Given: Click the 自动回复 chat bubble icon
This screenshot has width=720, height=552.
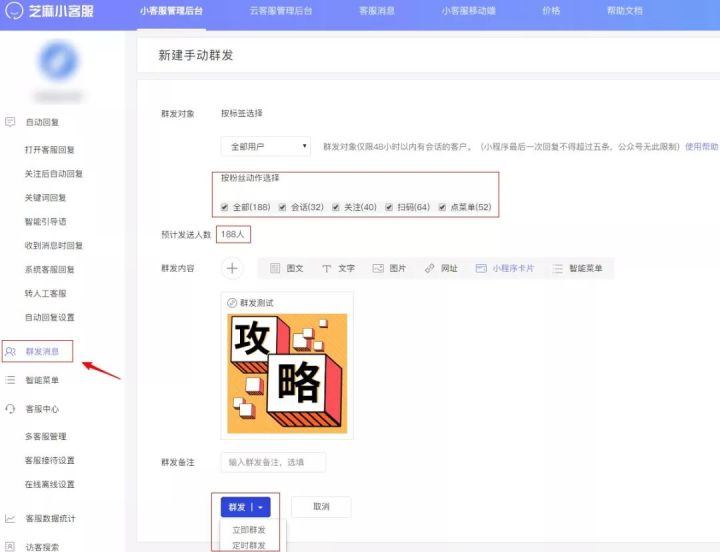Looking at the screenshot, I should click(x=10, y=122).
